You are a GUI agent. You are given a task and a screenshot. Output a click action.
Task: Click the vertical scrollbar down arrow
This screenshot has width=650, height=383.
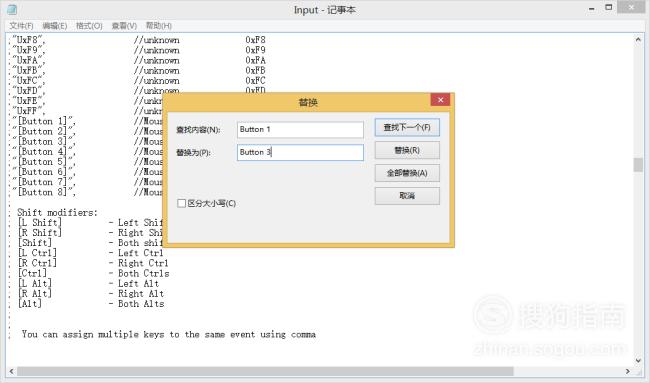(x=638, y=361)
